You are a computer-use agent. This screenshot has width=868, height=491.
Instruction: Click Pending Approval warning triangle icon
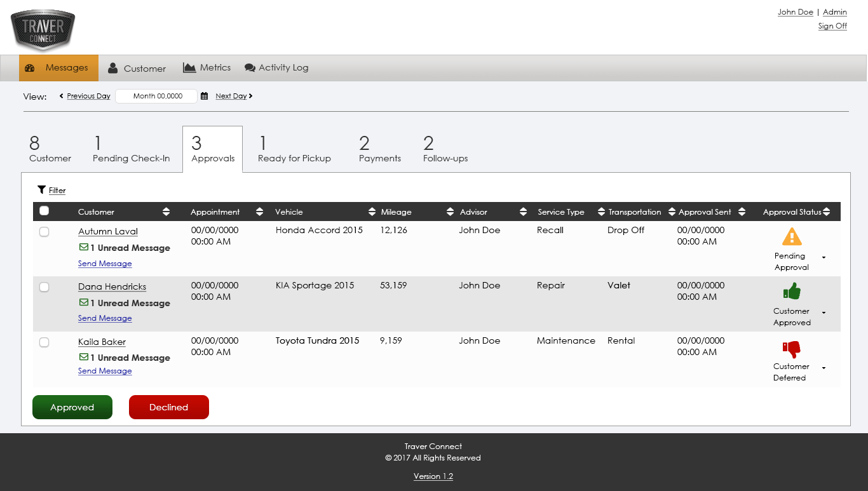pos(792,237)
